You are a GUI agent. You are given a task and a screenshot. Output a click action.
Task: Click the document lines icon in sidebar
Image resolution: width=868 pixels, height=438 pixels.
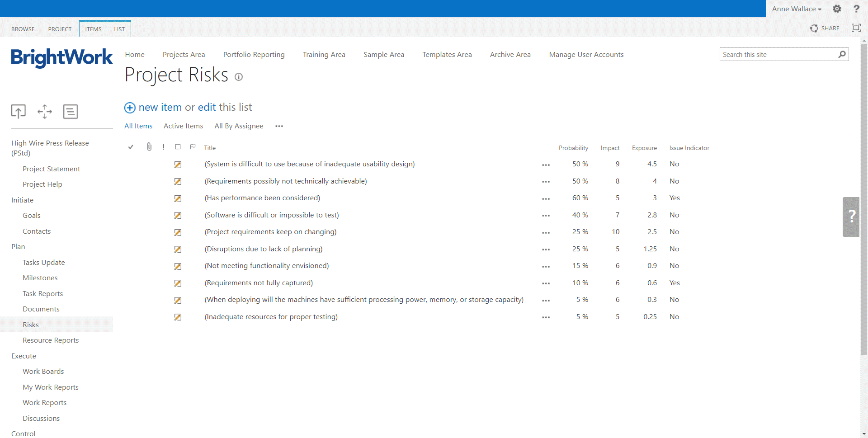tap(71, 111)
